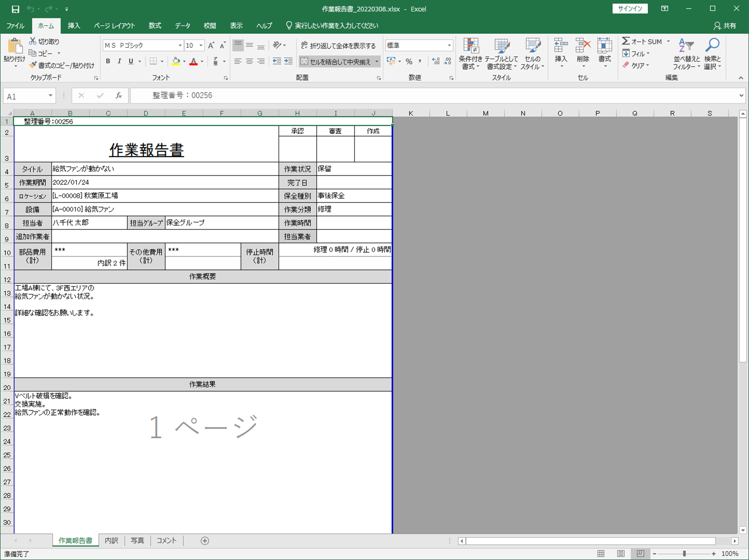Click the Insert Function fx icon
The width and height of the screenshot is (749, 560).
119,96
